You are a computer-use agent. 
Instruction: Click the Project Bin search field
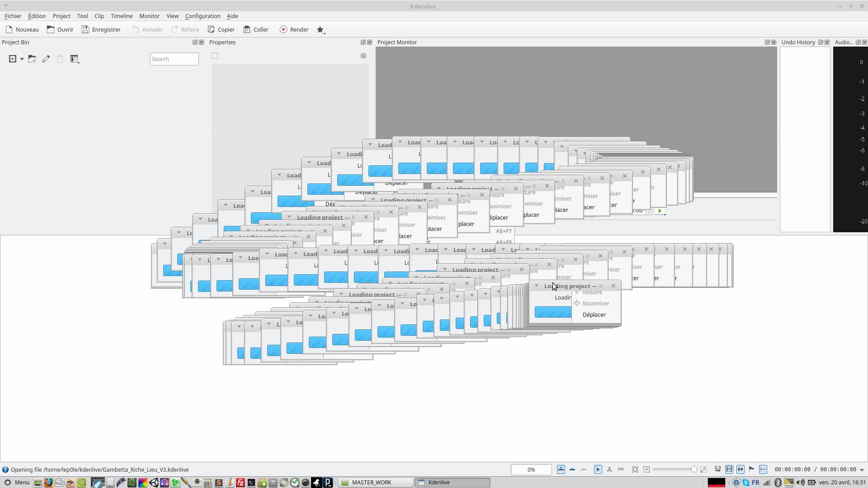[x=174, y=59]
